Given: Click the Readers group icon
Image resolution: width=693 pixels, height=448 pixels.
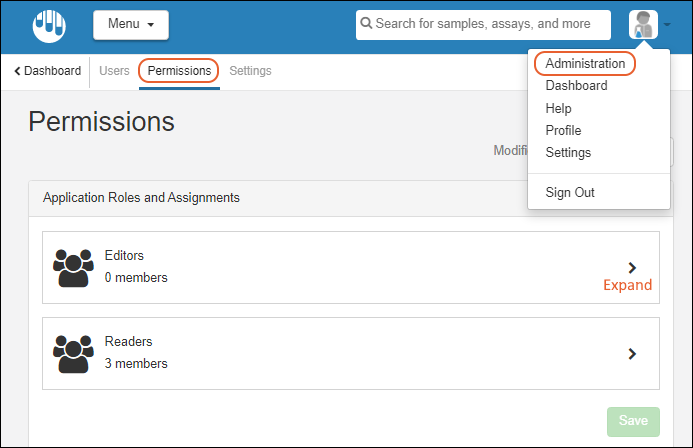Looking at the screenshot, I should (72, 353).
